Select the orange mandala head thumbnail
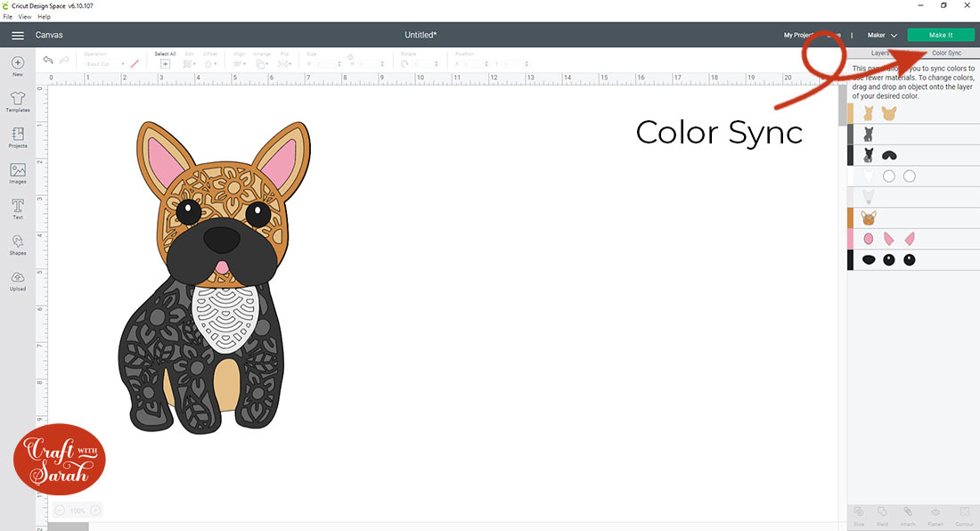The width and height of the screenshot is (980, 531). pyautogui.click(x=868, y=218)
